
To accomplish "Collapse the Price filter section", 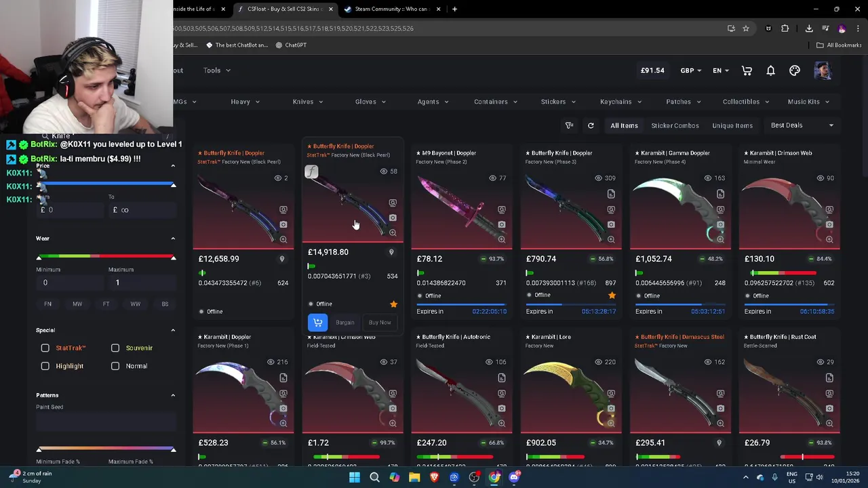I will point(173,166).
